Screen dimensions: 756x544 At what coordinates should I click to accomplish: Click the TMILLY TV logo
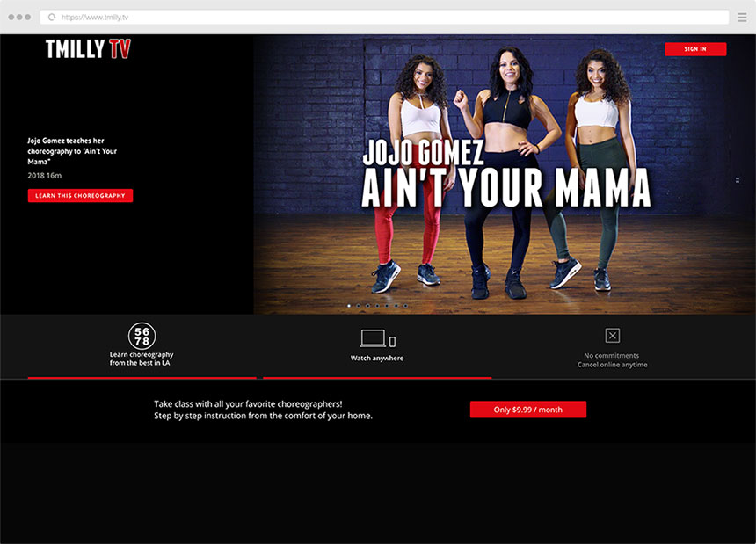(x=88, y=49)
